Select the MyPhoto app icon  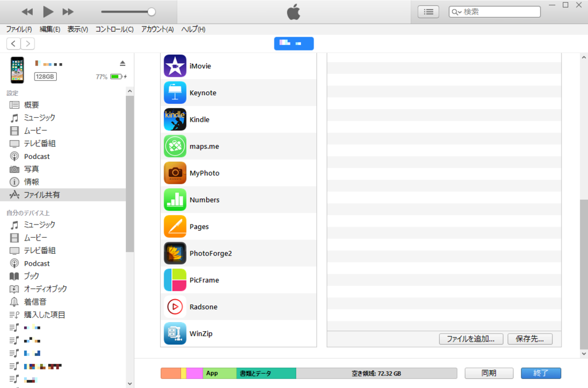pos(175,173)
